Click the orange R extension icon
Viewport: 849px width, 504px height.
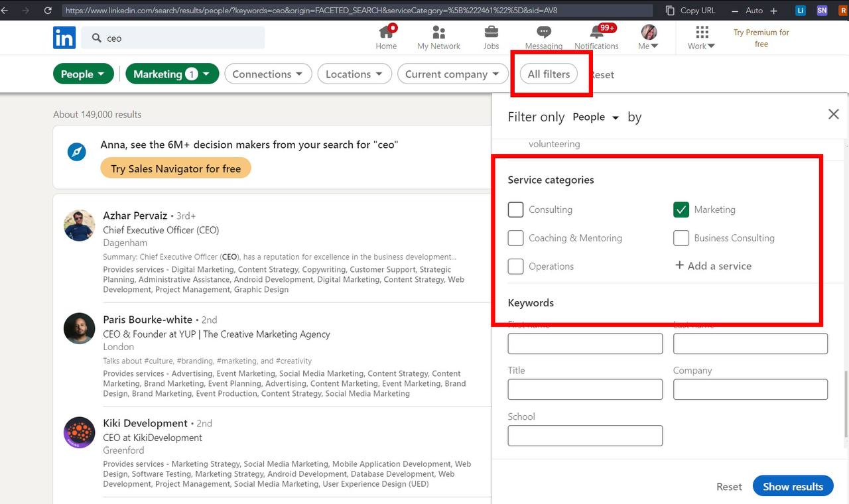[x=843, y=11]
